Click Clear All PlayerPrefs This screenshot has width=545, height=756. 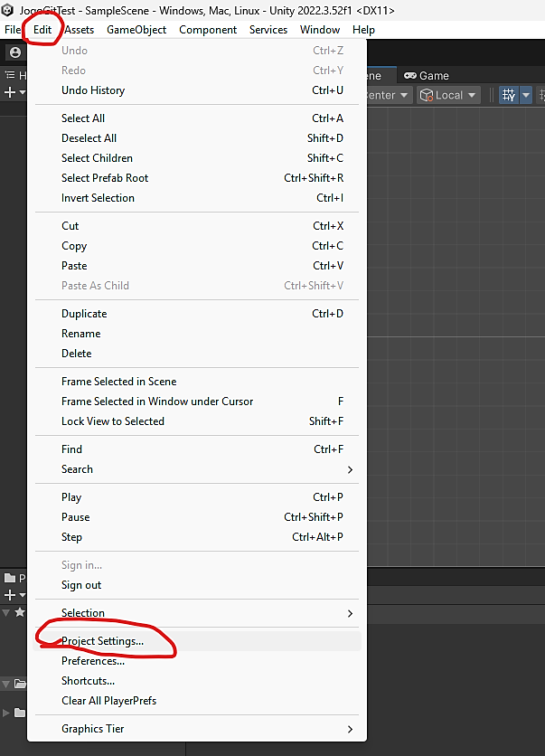(x=108, y=701)
